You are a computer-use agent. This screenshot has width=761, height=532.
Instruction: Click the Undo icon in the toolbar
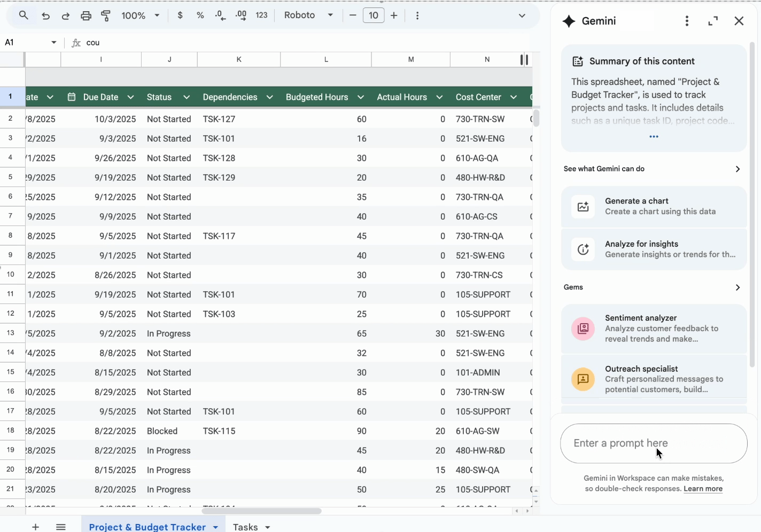[46, 15]
